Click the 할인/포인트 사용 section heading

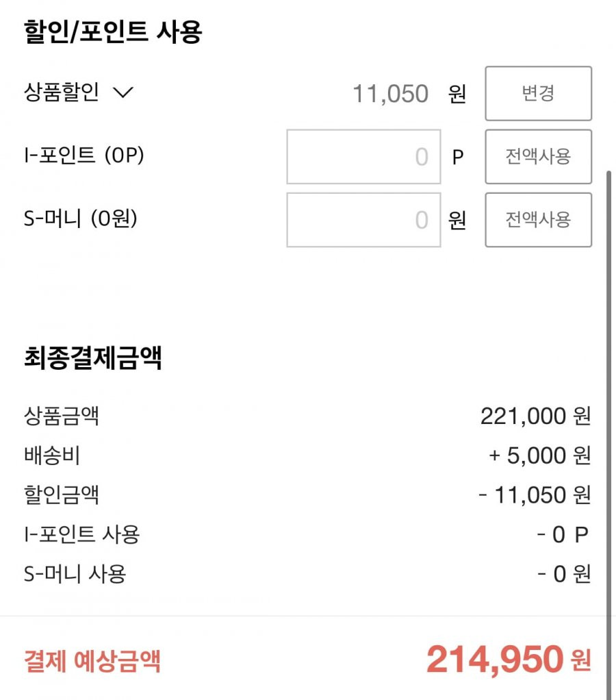[x=113, y=32]
